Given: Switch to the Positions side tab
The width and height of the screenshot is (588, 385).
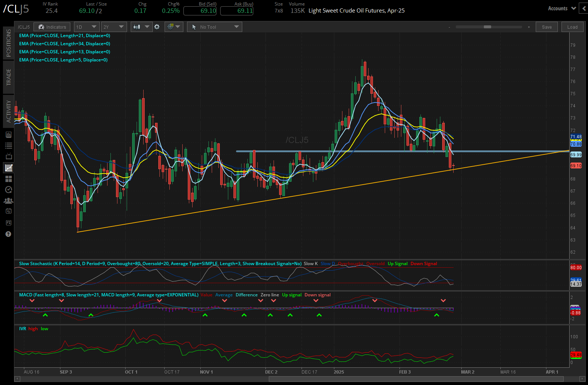Looking at the screenshot, I should pyautogui.click(x=8, y=43).
